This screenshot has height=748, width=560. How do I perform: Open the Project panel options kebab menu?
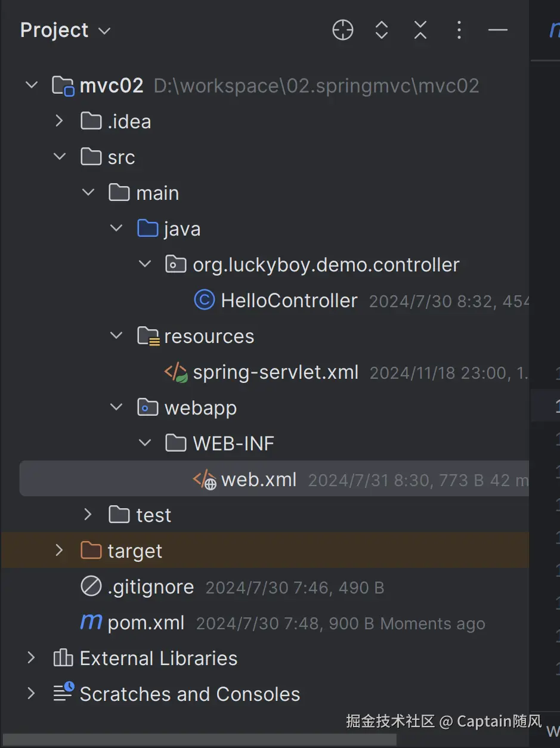pyautogui.click(x=459, y=30)
